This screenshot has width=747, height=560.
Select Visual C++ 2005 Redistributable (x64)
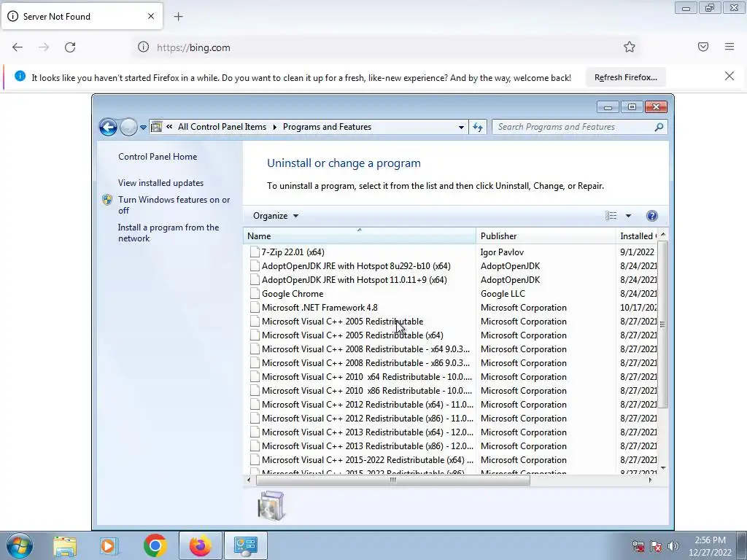click(x=352, y=335)
